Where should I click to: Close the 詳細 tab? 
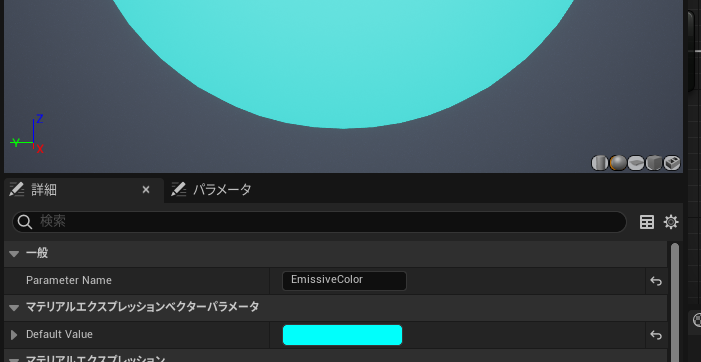(x=146, y=190)
